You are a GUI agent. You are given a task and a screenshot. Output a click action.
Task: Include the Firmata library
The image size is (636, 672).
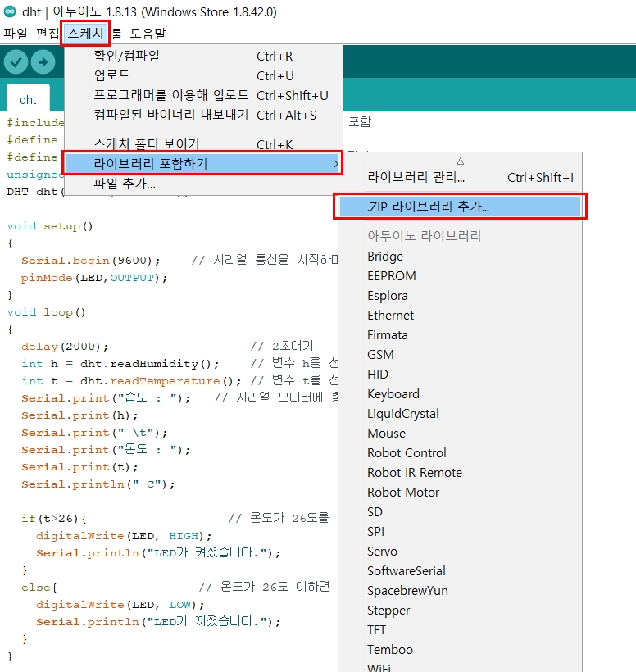tap(461, 335)
